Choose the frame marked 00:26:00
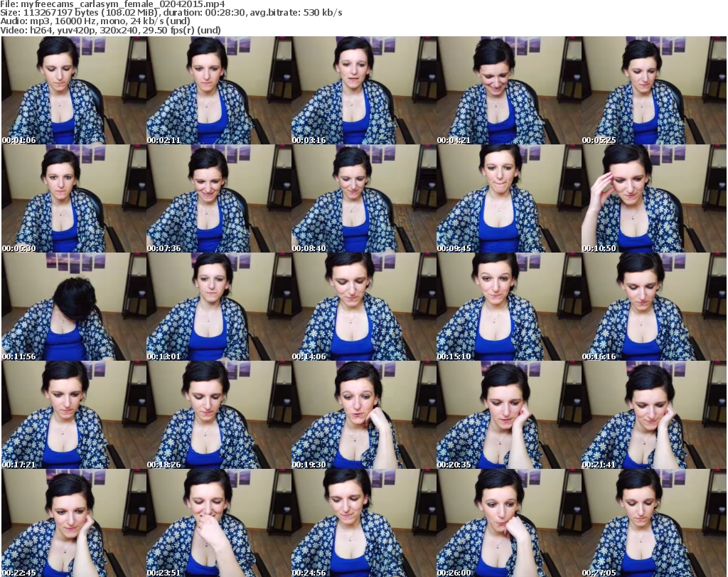The image size is (728, 577). click(x=509, y=523)
